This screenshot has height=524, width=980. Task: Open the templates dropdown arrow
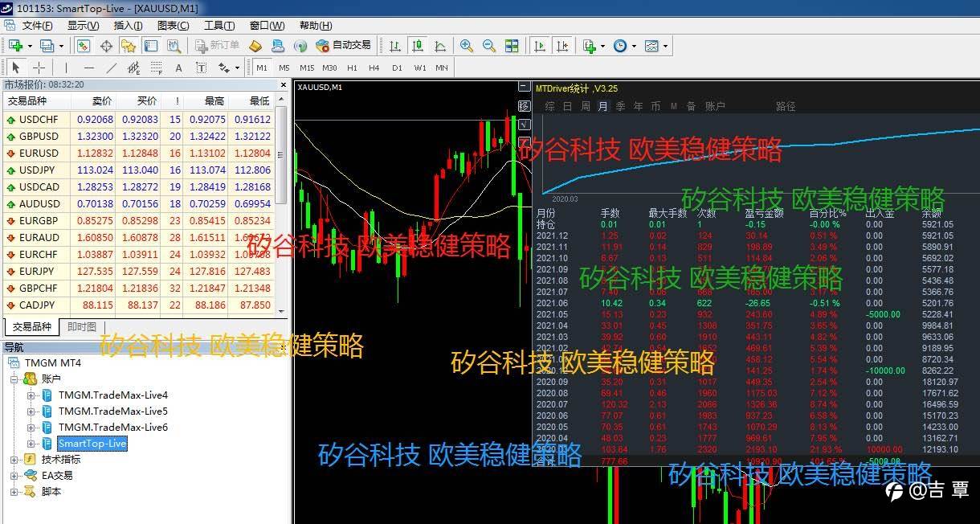pyautogui.click(x=665, y=47)
